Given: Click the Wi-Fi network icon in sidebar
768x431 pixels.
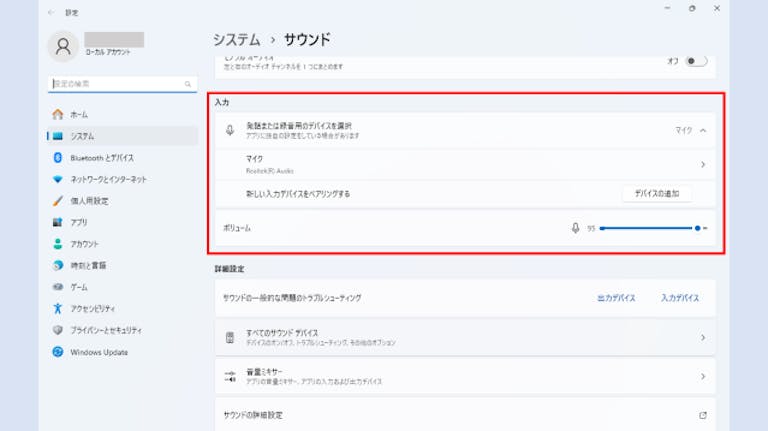Looking at the screenshot, I should point(58,179).
